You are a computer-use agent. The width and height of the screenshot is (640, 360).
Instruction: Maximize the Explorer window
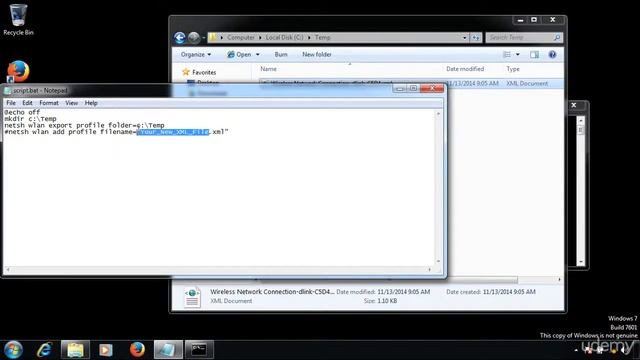[x=534, y=20]
